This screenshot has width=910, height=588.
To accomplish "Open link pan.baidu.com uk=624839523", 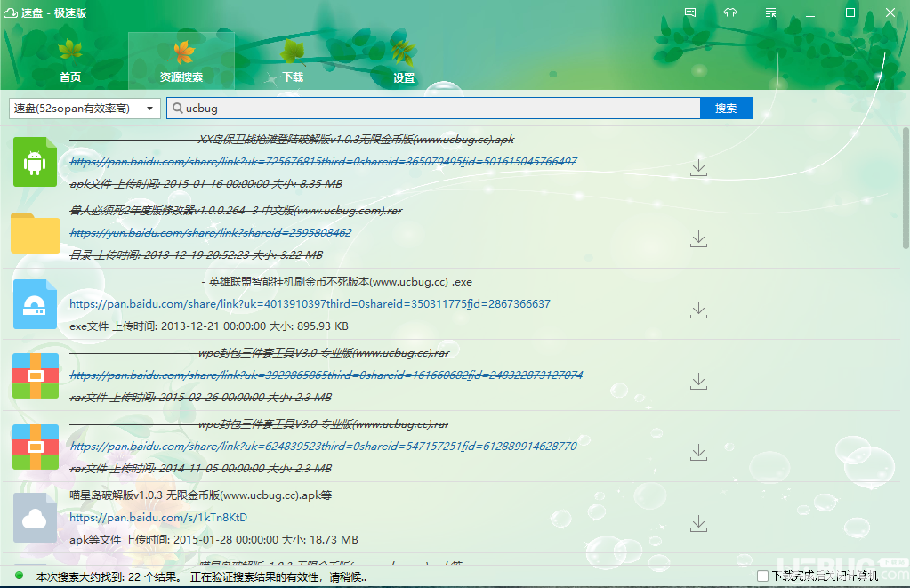I will pyautogui.click(x=323, y=446).
